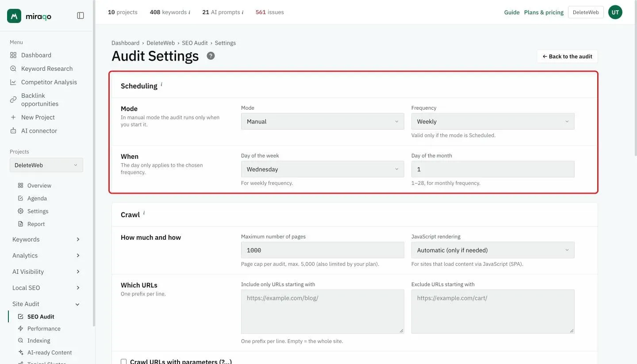Open the Mode dropdown set to Manual

pos(322,122)
